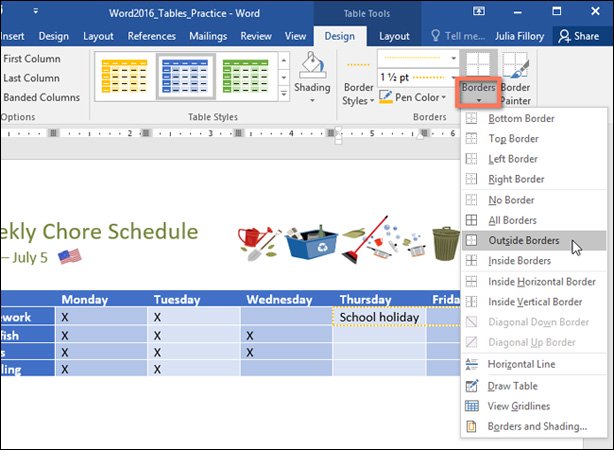Open the Mailings ribbon tab

coord(208,36)
